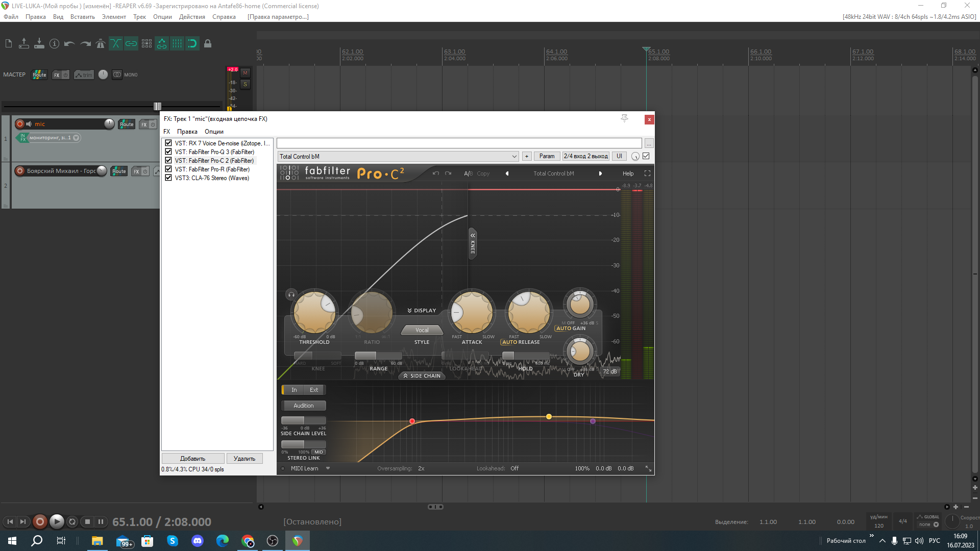Open the MIDI Learn dropdown arrow
The image size is (980, 551).
coord(328,468)
